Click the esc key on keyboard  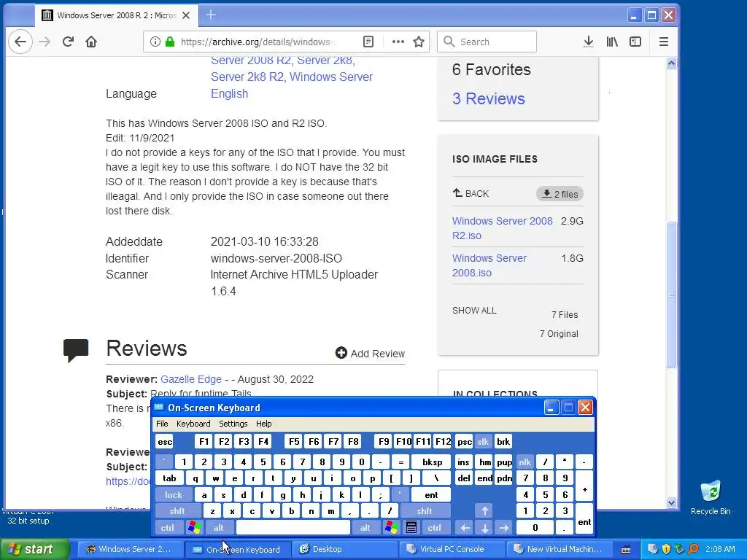[x=165, y=441]
